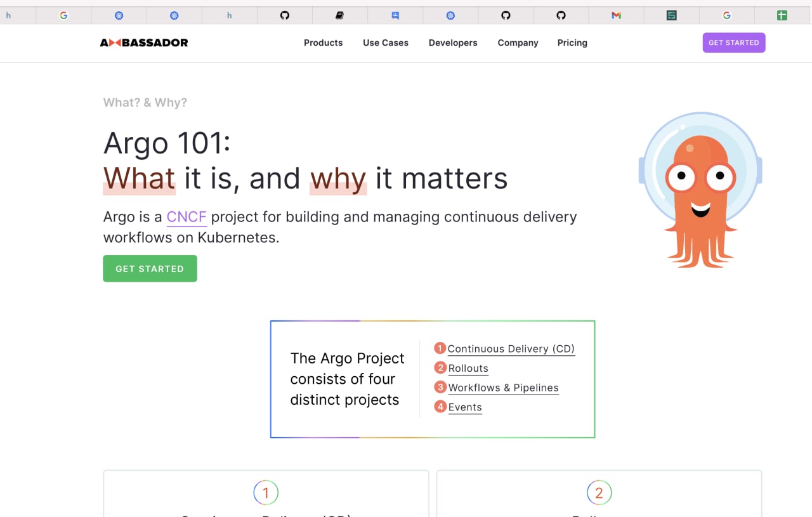Click the Ambassador logo
Screen dimensions: 812x517
pos(144,43)
